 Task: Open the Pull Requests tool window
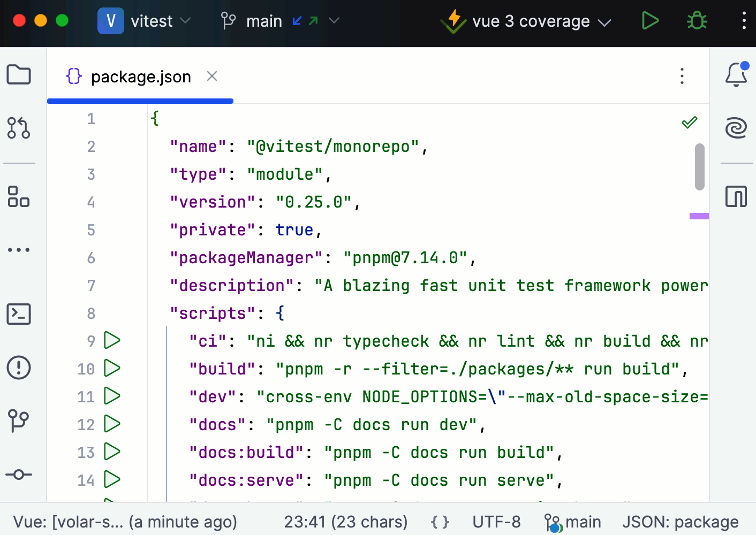coord(19,128)
